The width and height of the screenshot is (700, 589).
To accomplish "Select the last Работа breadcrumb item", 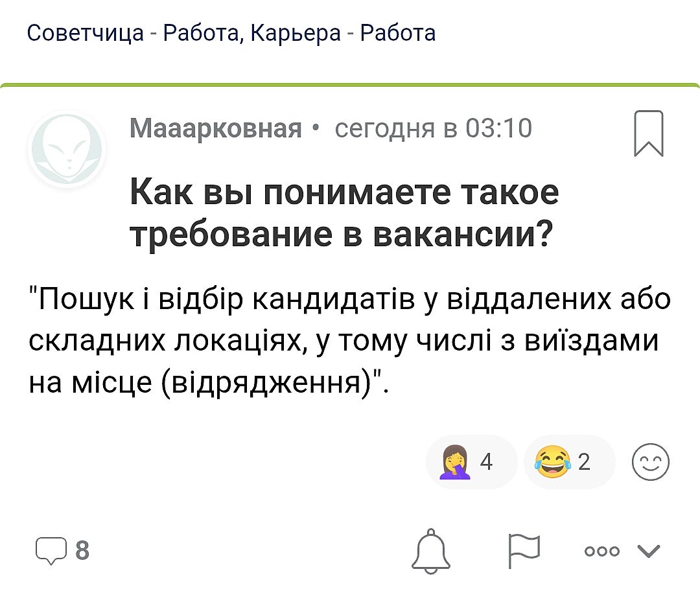I will pos(397,32).
